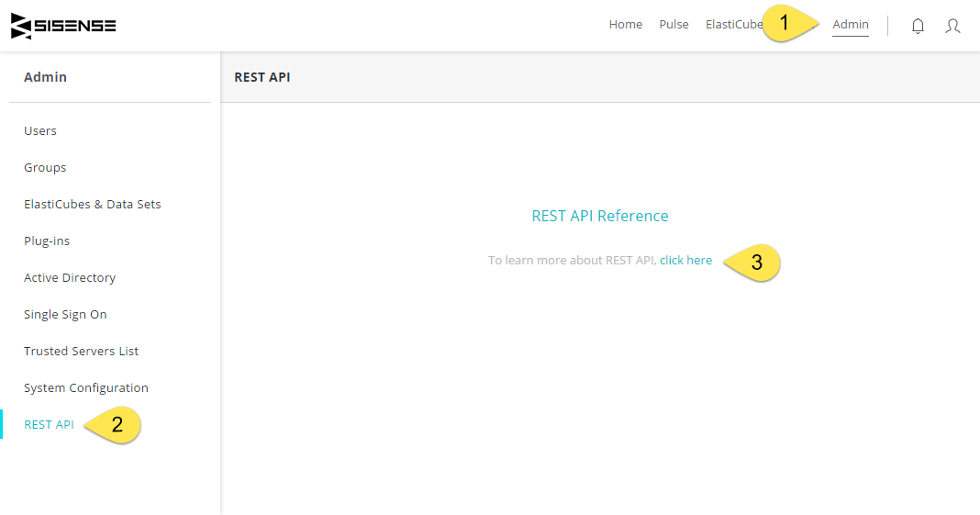Select ElastiCubes & Data Sets

[x=93, y=205]
